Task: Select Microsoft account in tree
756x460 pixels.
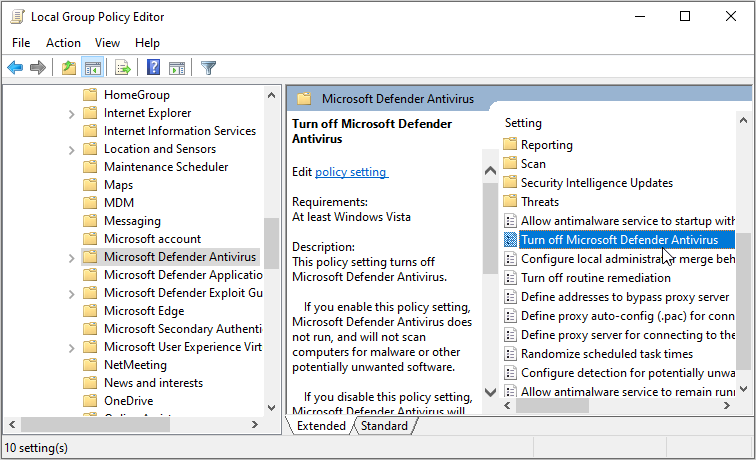Action: 152,239
